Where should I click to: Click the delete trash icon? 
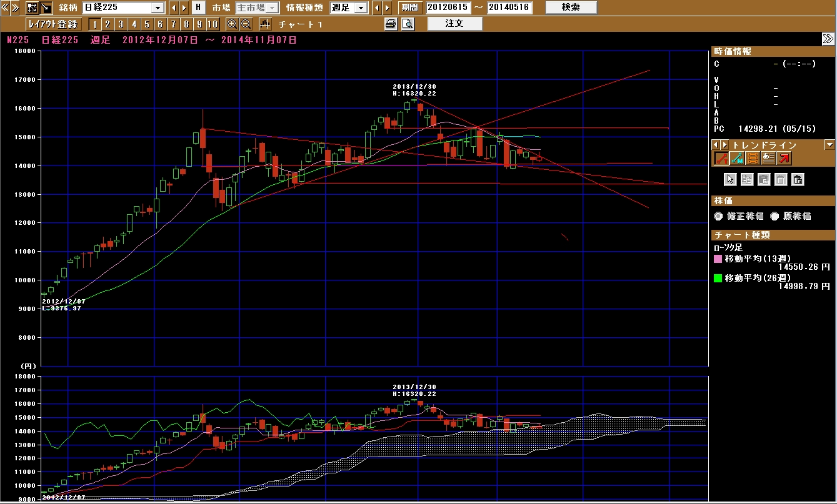pyautogui.click(x=780, y=180)
